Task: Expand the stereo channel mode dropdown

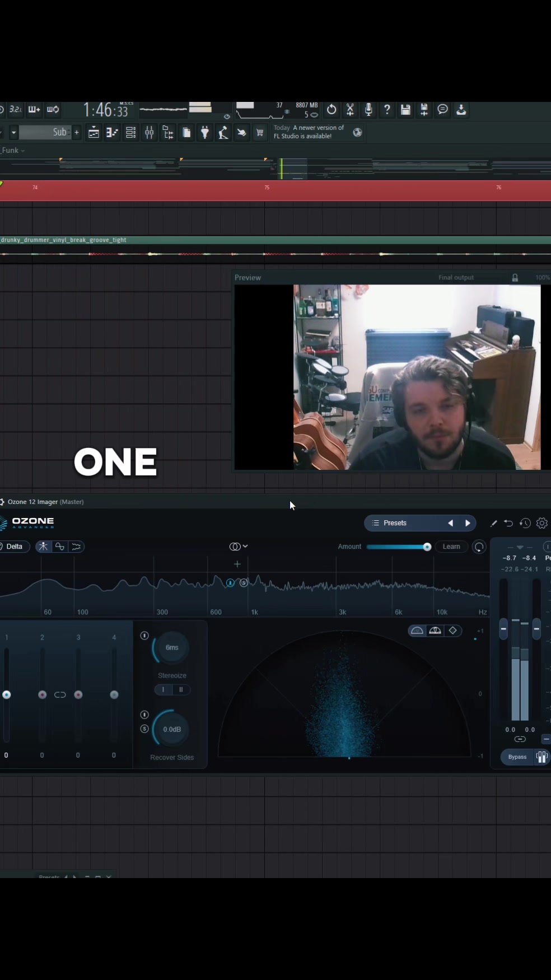Action: (x=239, y=547)
